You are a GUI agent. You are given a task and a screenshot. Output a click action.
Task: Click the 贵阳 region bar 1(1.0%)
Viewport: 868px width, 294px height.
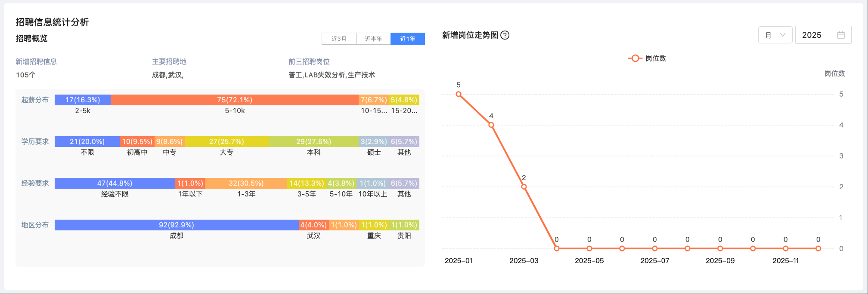(404, 225)
